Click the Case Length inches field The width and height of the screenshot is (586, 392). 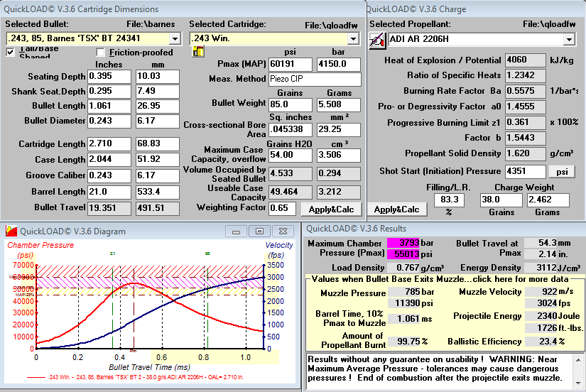tap(109, 160)
